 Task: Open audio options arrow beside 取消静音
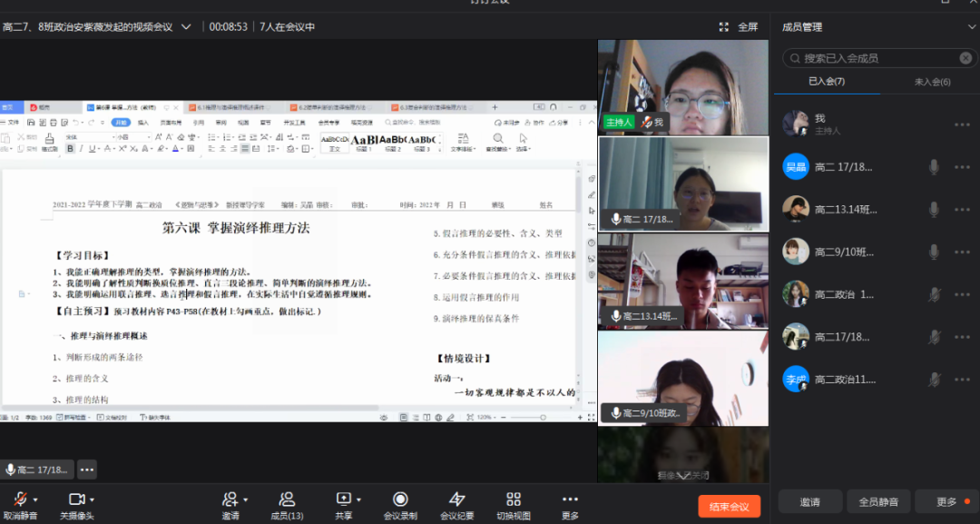coord(36,498)
